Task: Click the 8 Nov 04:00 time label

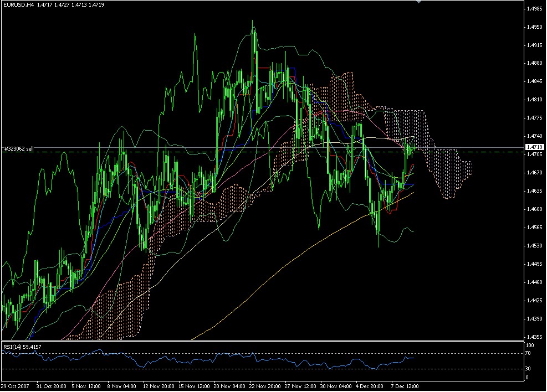Action: coord(122,386)
